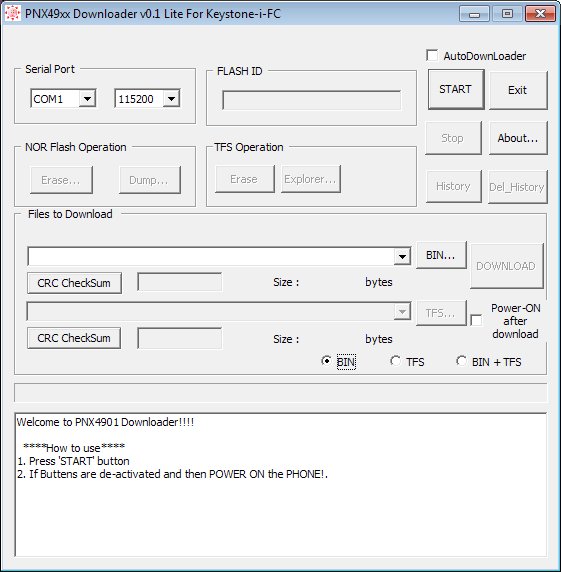
Task: Open the COM1 serial port dropdown
Action: [87, 98]
